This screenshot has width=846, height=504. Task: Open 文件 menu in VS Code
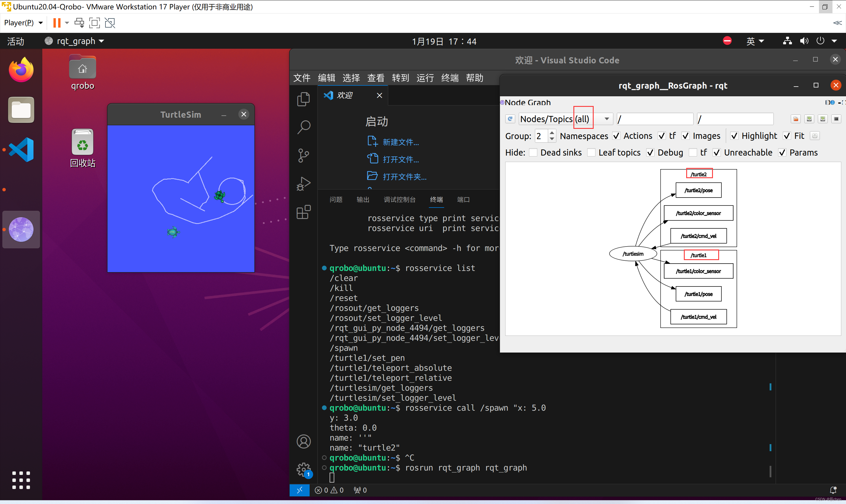[302, 78]
